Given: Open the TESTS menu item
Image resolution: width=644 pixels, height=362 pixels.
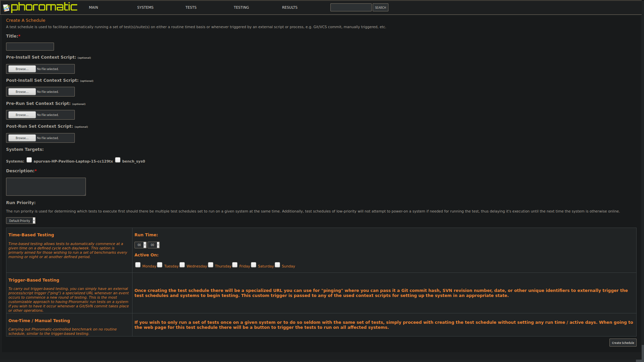Looking at the screenshot, I should [x=191, y=7].
